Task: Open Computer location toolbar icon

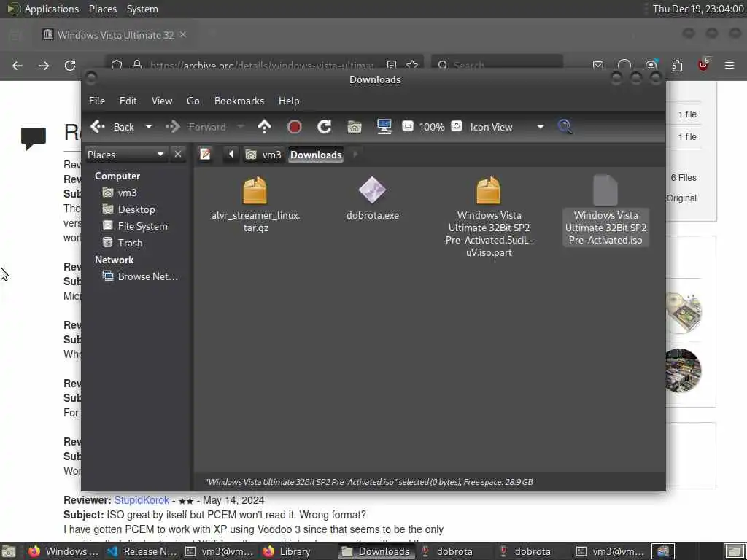Action: [384, 127]
